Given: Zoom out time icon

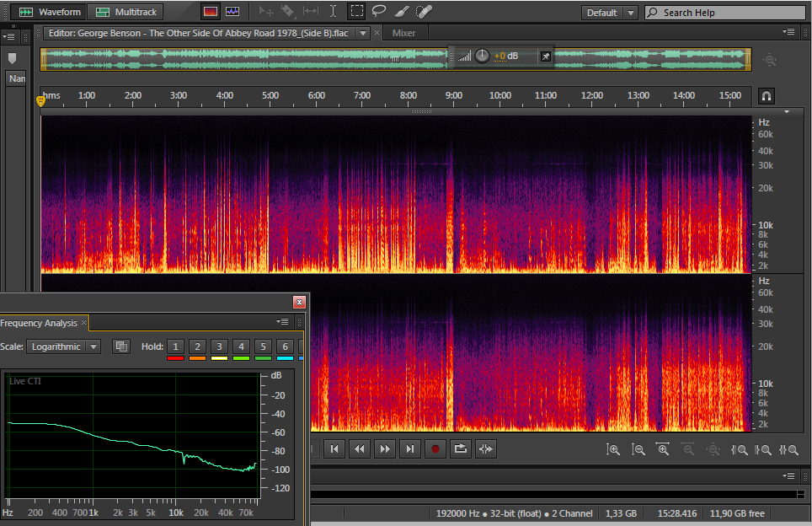Looking at the screenshot, I should (x=687, y=449).
